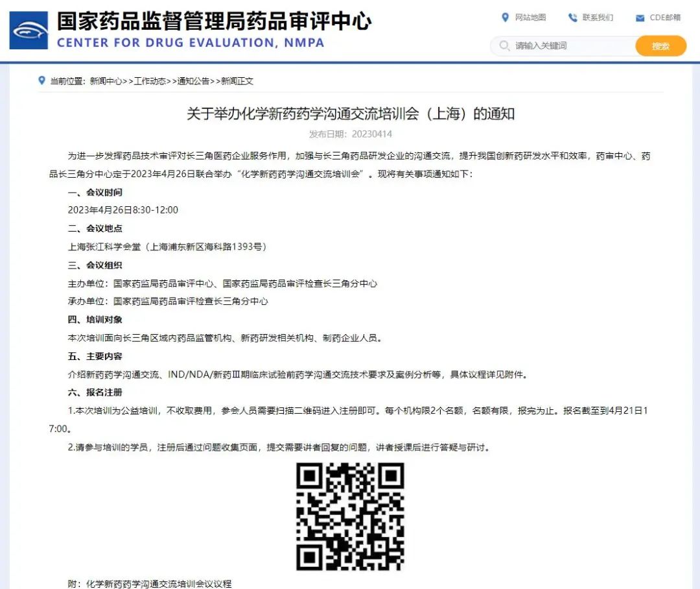Go to 通知公告 in the breadcrumb

(x=194, y=81)
